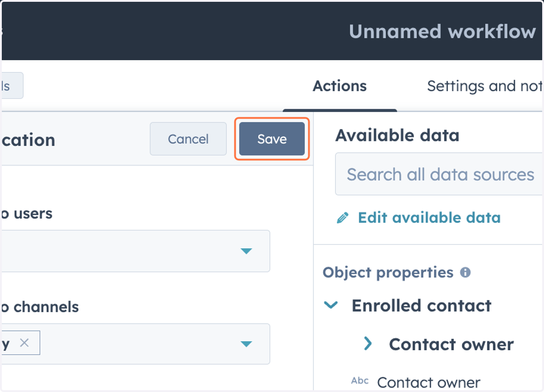Open the Edit available data link

point(429,218)
